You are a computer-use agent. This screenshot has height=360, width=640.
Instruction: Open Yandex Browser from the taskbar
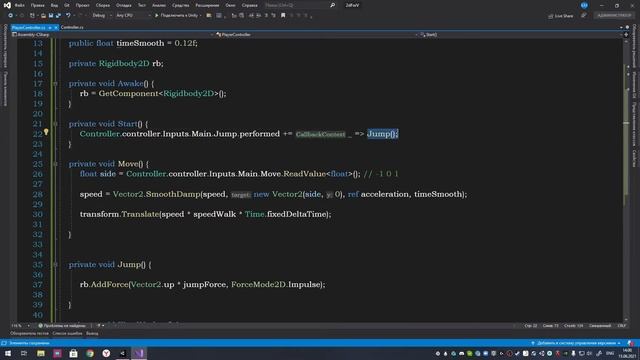(x=106, y=353)
